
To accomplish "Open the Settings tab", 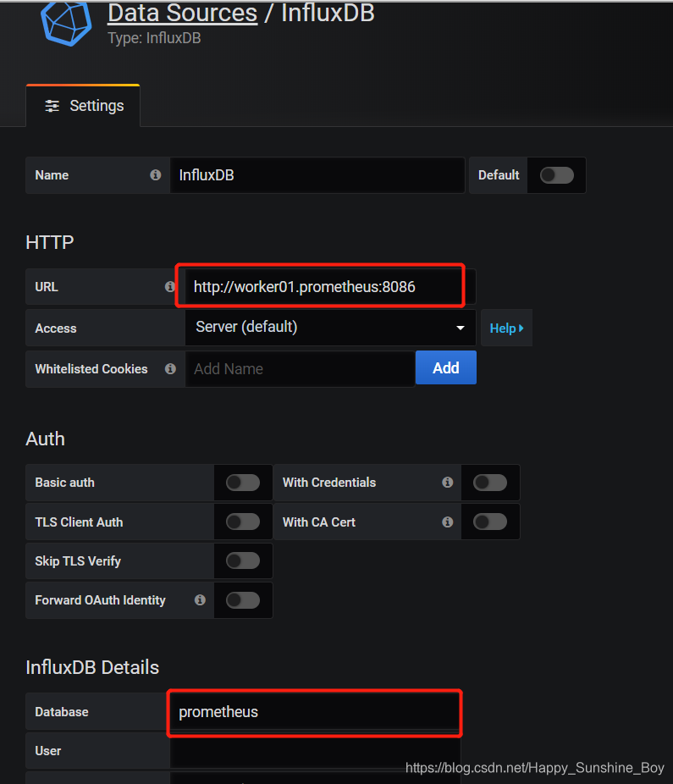I will [x=83, y=106].
